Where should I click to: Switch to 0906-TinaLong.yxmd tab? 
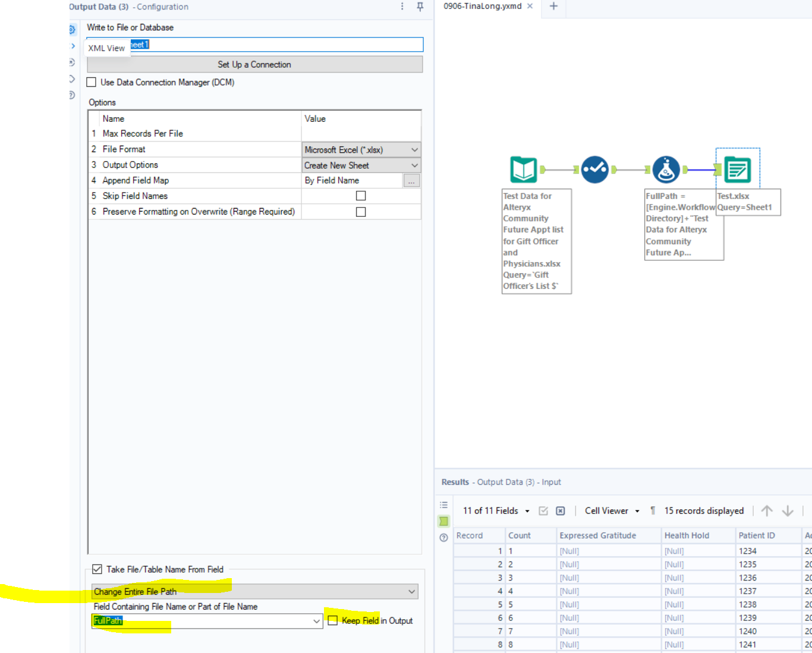482,7
